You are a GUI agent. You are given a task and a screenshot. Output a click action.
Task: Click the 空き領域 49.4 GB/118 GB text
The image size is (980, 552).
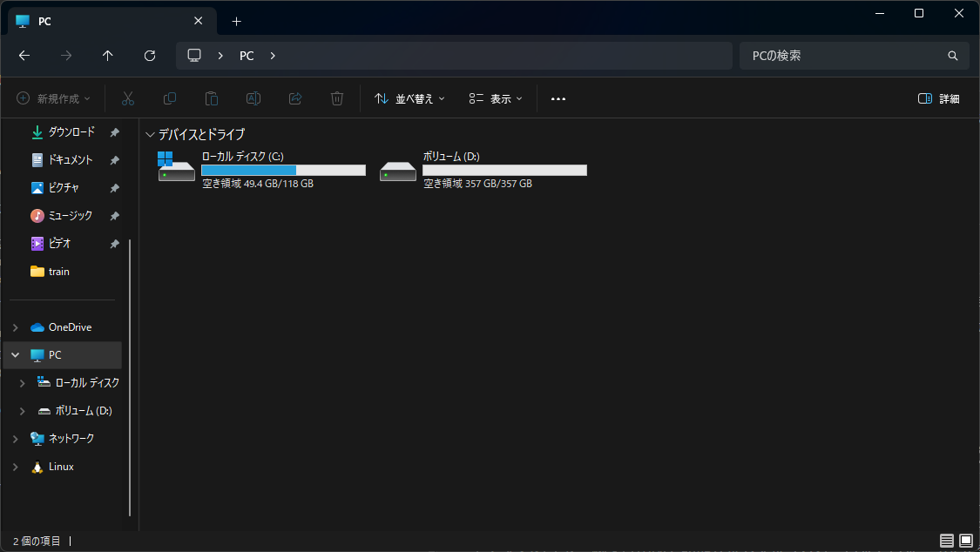[x=258, y=184]
